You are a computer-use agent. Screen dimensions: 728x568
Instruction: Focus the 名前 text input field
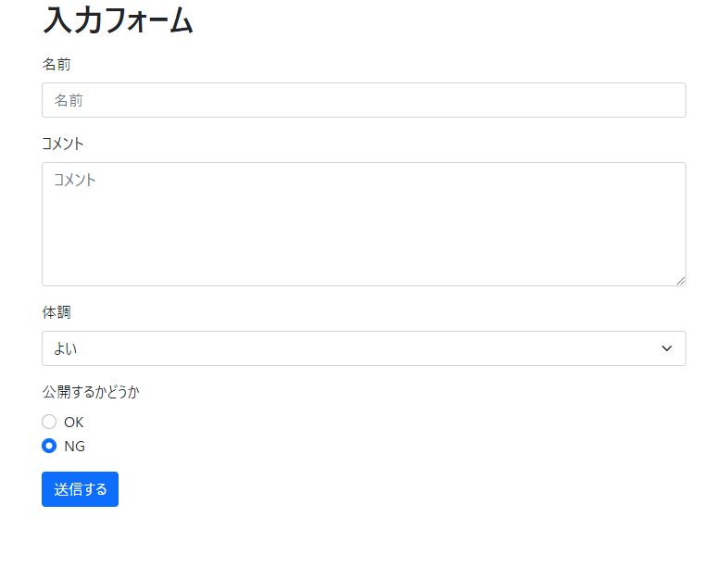tap(364, 100)
